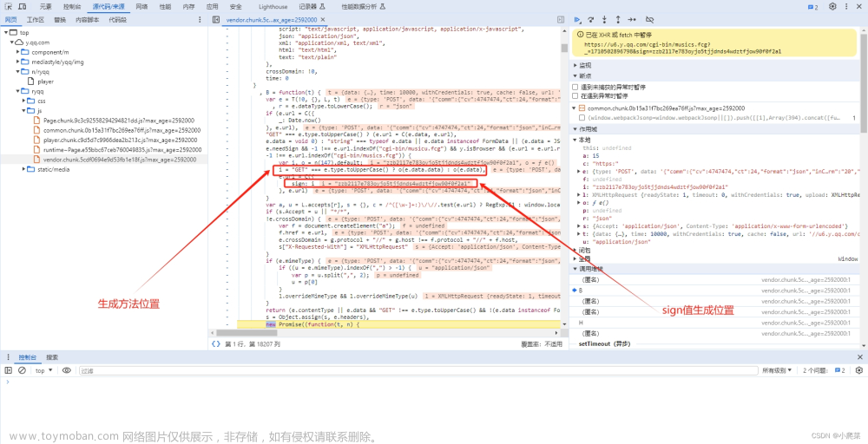Screen dimensions: 868x444
Task: Switch to the Console (控制台) main tab
Action: tap(71, 7)
